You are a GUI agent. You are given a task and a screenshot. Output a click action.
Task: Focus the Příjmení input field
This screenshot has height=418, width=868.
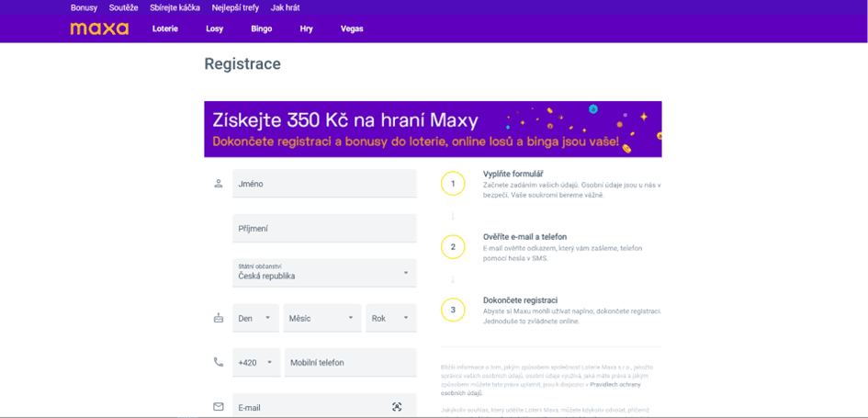tap(324, 228)
